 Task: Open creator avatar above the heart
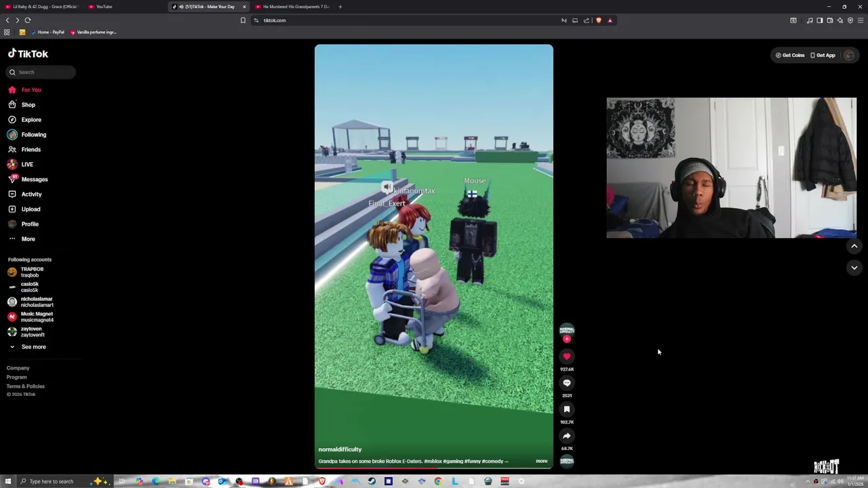point(567,329)
